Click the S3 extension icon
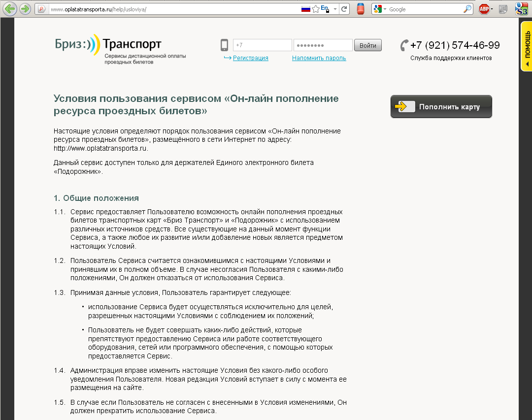The width and height of the screenshot is (532, 420). click(521, 9)
